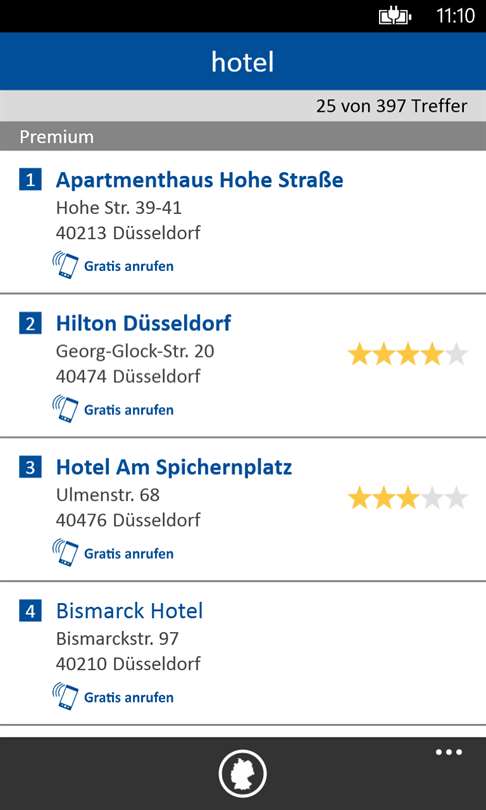The image size is (486, 810).
Task: Select result number badge 3
Action: point(30,468)
